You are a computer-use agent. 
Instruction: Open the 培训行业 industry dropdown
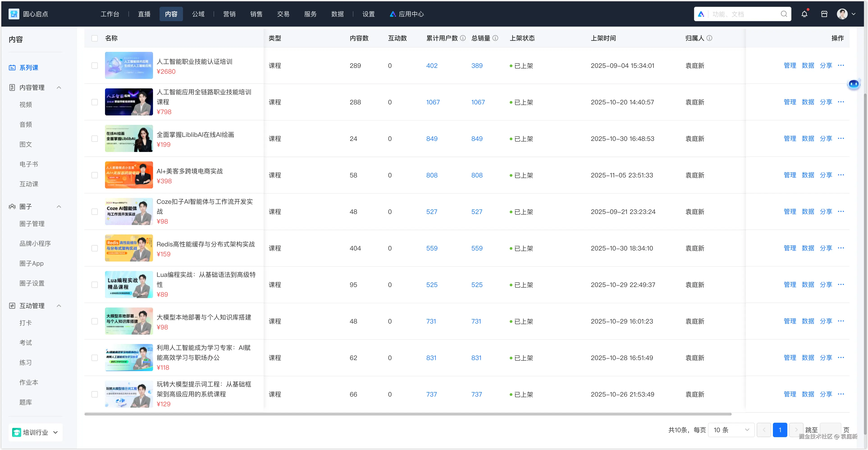click(x=35, y=432)
